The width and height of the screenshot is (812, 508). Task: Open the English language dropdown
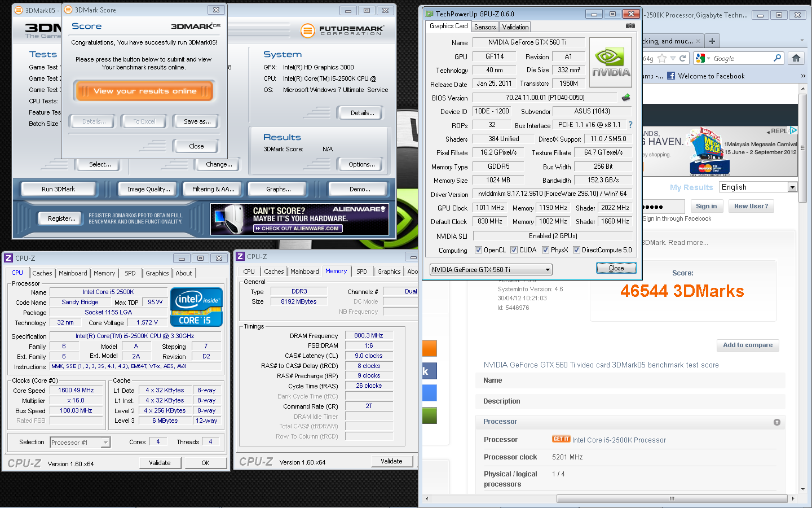point(758,187)
